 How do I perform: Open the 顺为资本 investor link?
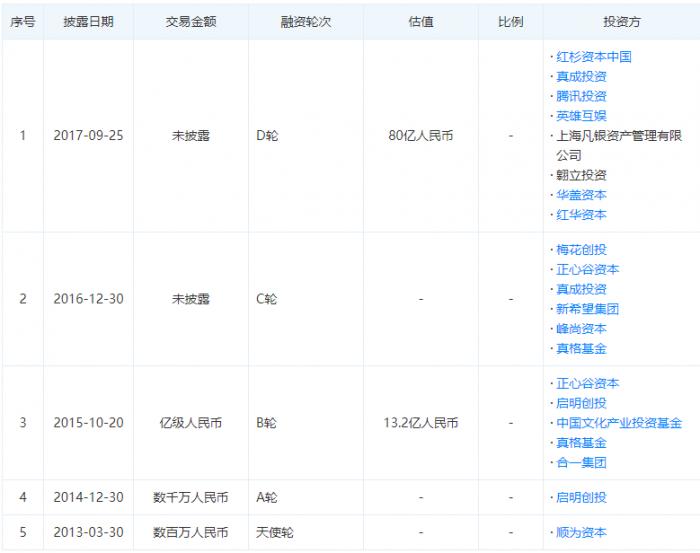(581, 532)
